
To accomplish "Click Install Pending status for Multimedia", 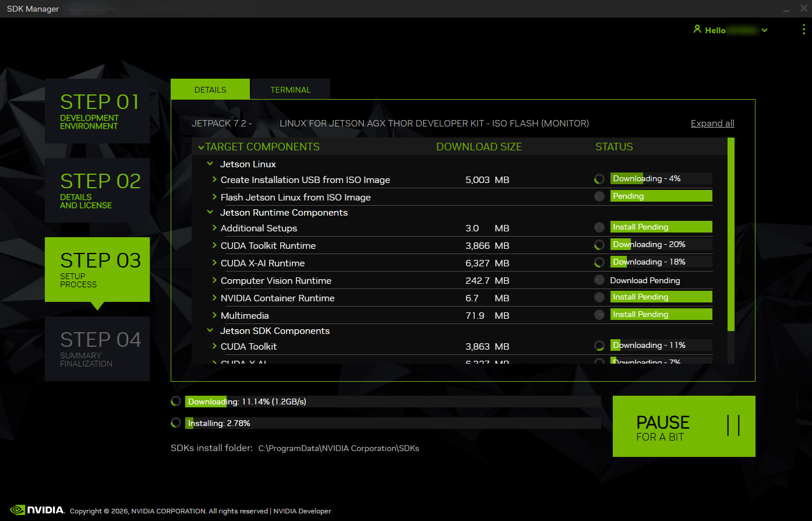I will 661,315.
